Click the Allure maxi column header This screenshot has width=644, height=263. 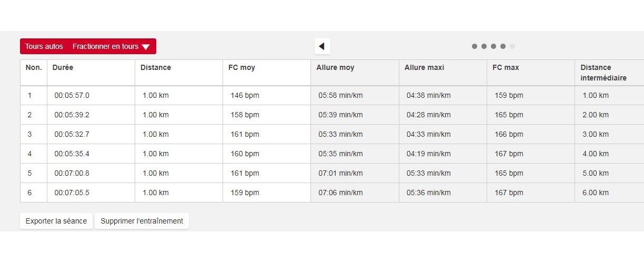point(424,67)
